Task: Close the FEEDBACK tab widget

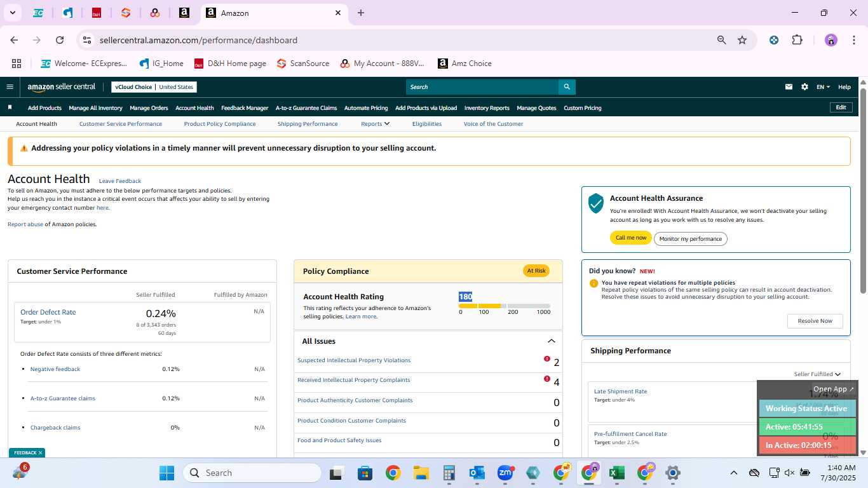Action: tap(40, 453)
